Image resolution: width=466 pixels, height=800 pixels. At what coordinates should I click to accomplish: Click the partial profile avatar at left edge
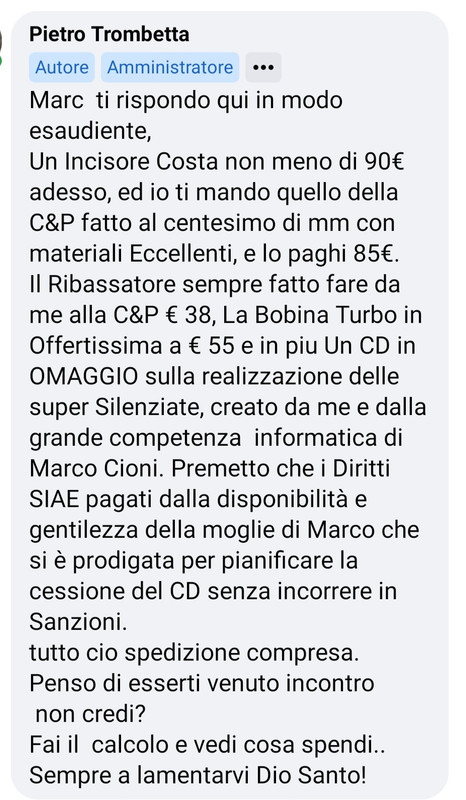[2, 48]
